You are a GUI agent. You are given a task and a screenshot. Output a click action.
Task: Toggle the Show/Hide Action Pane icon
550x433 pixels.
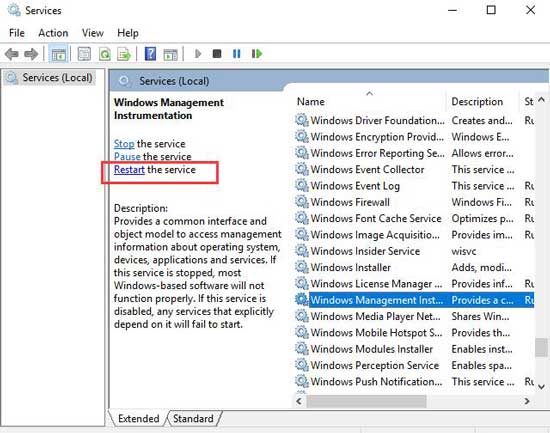[170, 54]
